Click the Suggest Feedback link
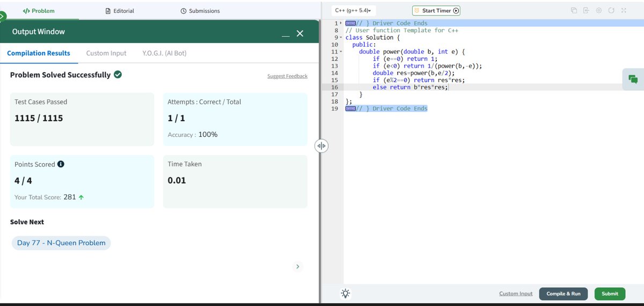644x306 pixels. point(287,76)
